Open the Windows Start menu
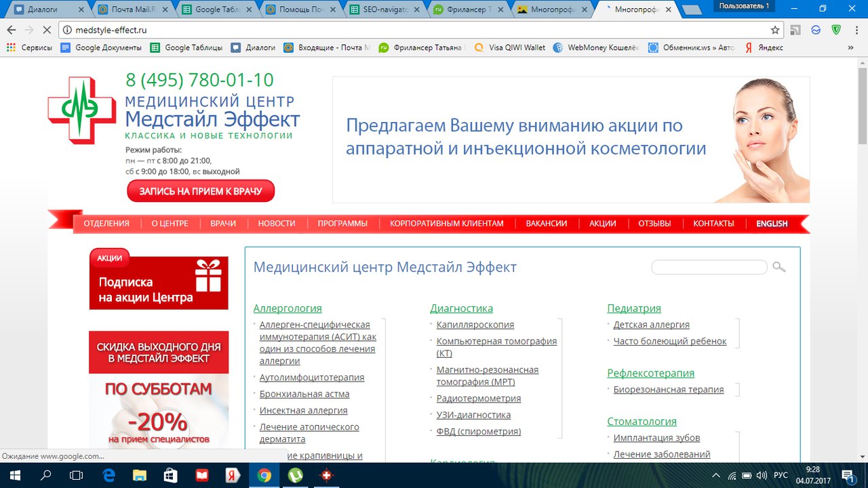This screenshot has height=488, width=868. [16, 475]
